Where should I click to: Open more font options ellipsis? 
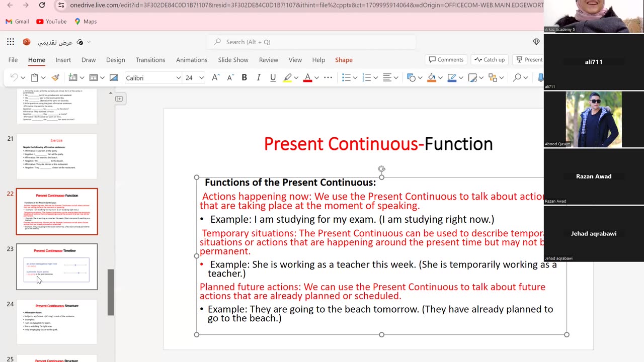pos(328,77)
